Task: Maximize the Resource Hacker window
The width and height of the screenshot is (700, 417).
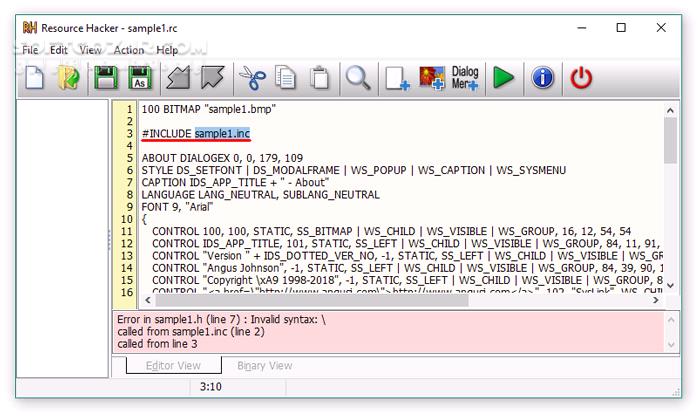Action: pos(621,28)
